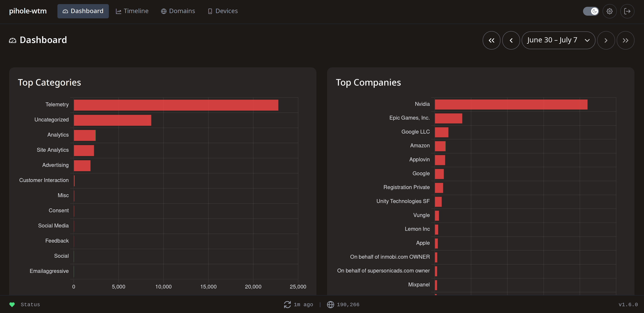Viewport: 644px width, 313px height.
Task: Click the Dashboard page heading icon
Action: click(x=12, y=40)
